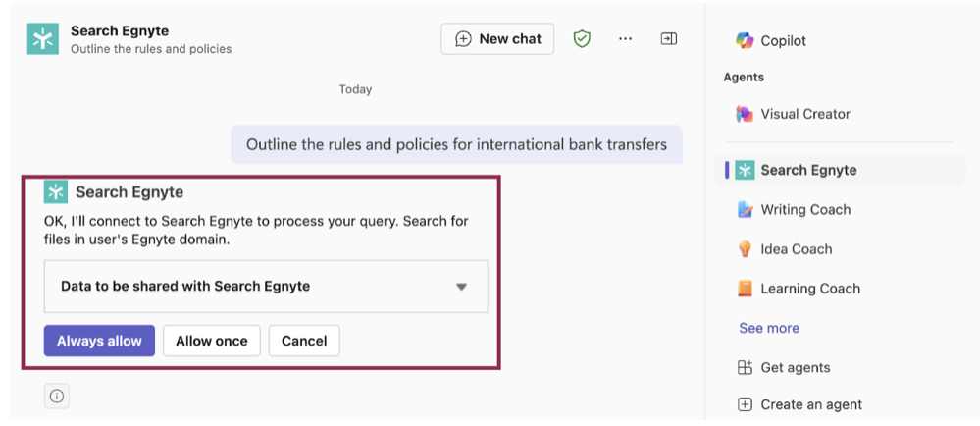Click the Search Egnyte logo in header
The height and width of the screenshot is (426, 980).
[x=43, y=39]
